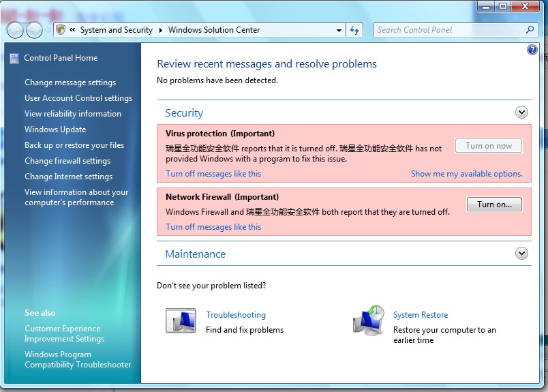Click 'No problems have been detected.' text
The height and width of the screenshot is (392, 548).
[217, 80]
